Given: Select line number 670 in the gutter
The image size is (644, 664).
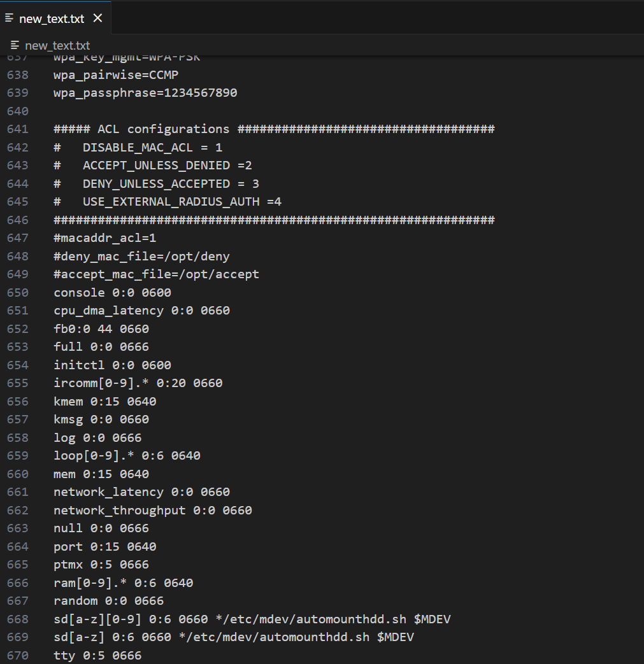Looking at the screenshot, I should [x=18, y=656].
